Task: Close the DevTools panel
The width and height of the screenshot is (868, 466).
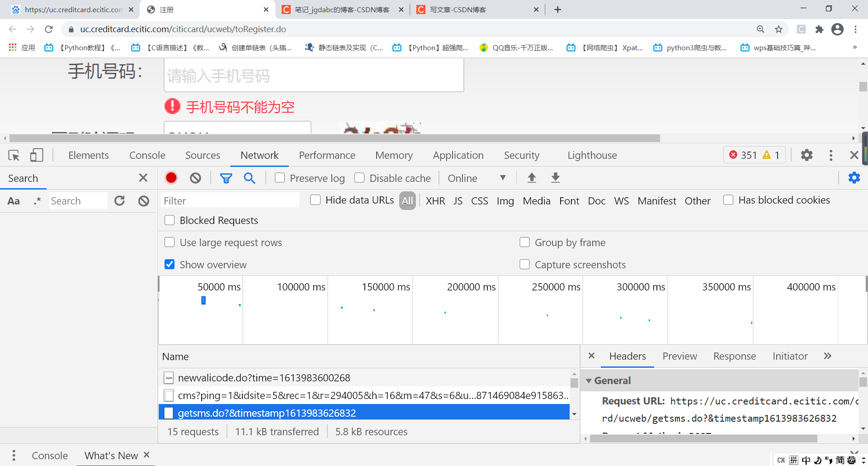Action: tap(854, 155)
